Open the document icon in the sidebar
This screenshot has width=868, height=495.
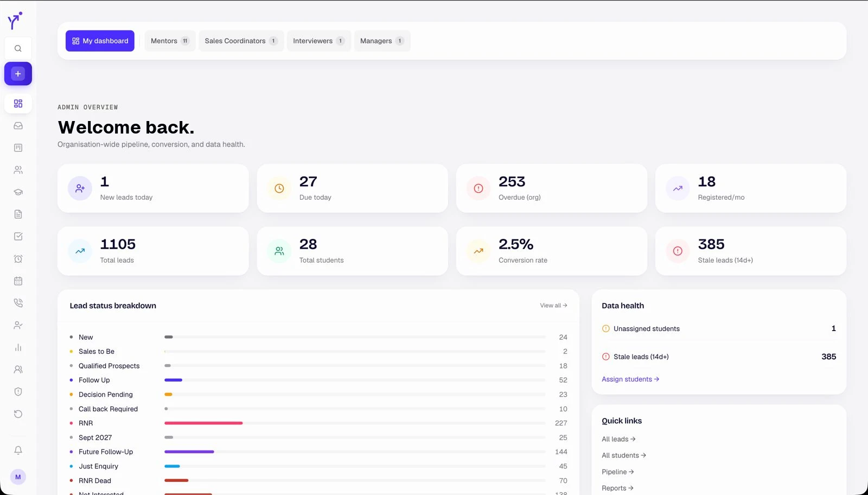[18, 214]
